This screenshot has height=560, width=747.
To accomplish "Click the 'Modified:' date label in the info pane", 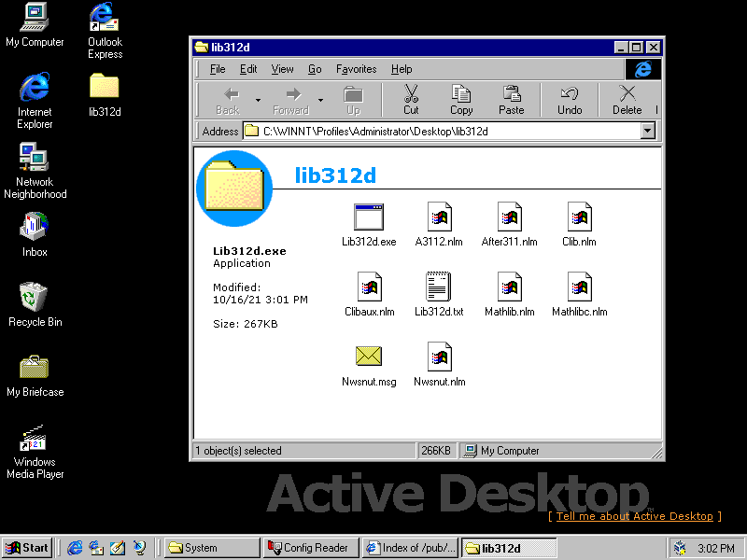I will click(237, 287).
